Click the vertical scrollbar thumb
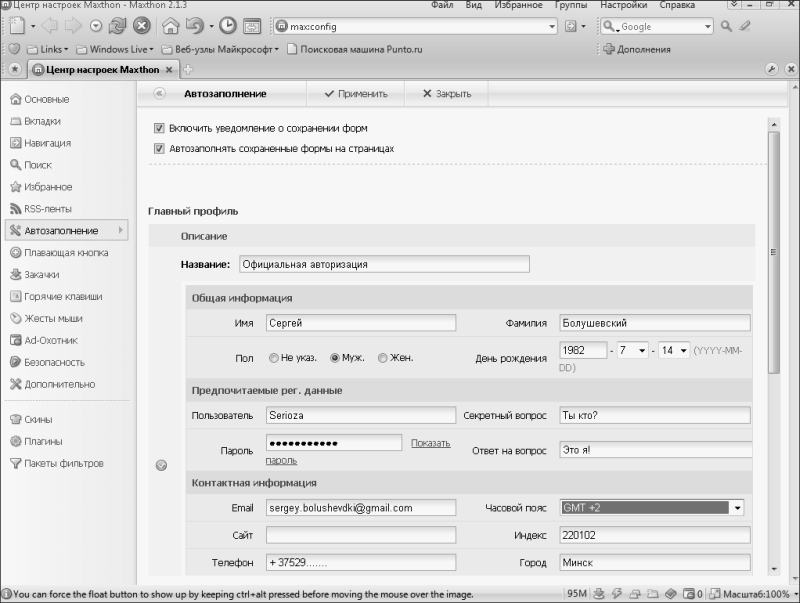Screen dimensions: 800x603 click(x=773, y=252)
